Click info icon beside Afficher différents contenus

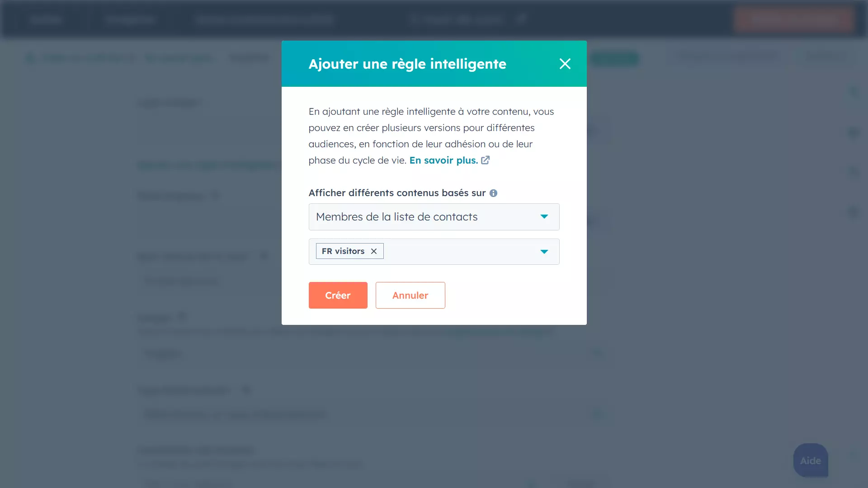point(493,193)
